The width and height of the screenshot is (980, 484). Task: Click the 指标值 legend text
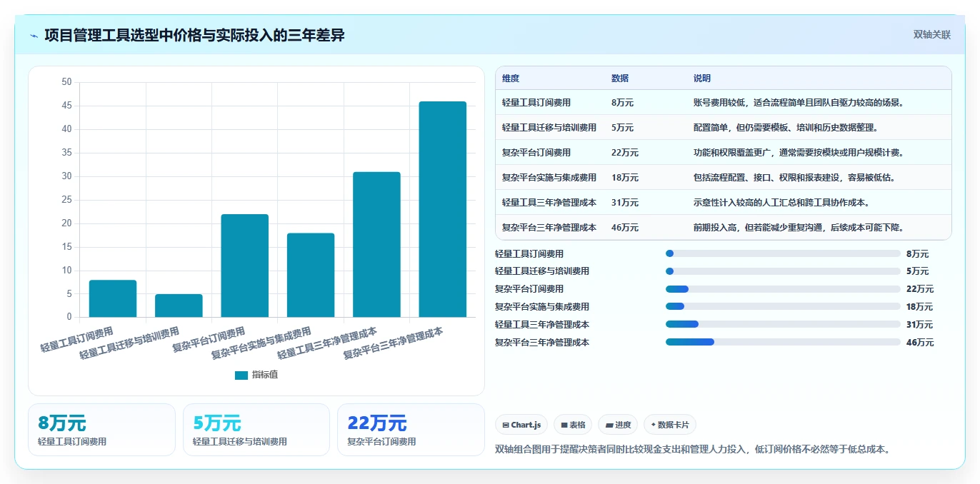pyautogui.click(x=264, y=375)
